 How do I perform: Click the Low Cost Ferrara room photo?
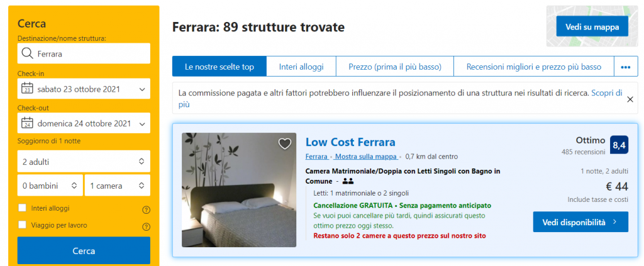point(239,190)
